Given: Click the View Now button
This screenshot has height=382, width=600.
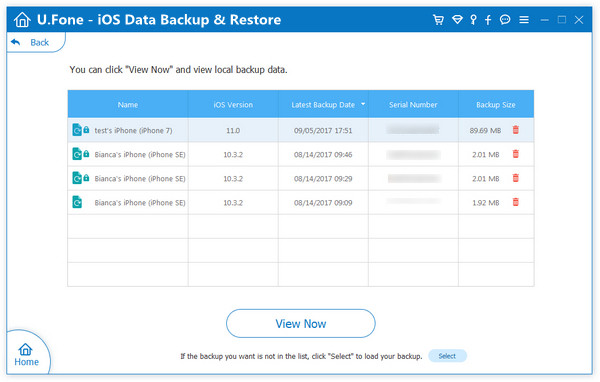Looking at the screenshot, I should 300,323.
